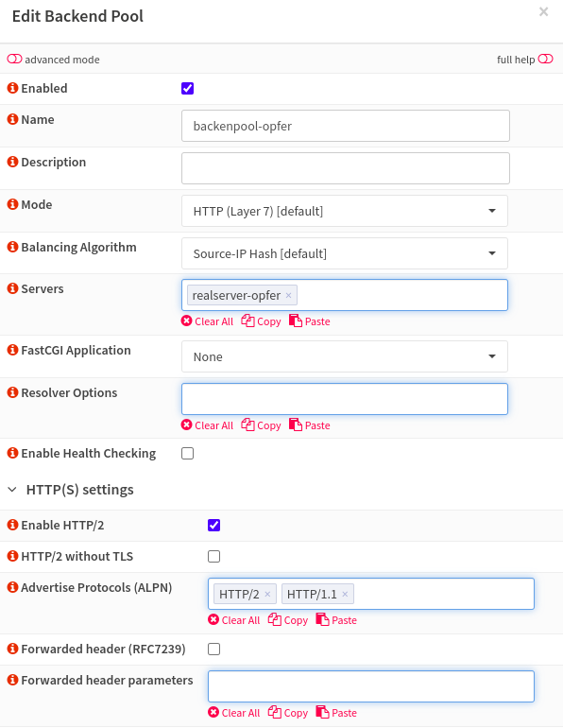This screenshot has width=563, height=728.
Task: Clear All under the Servers field
Action: [207, 321]
